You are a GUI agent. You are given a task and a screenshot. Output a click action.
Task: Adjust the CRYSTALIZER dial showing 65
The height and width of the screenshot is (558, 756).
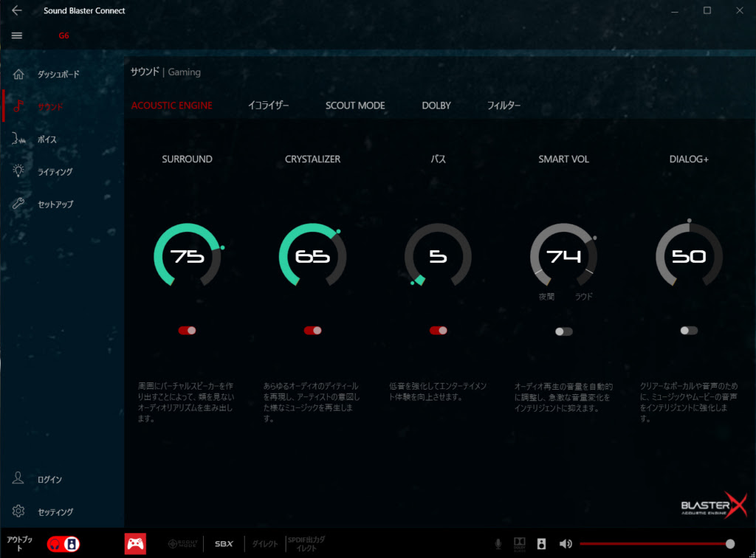pos(312,256)
